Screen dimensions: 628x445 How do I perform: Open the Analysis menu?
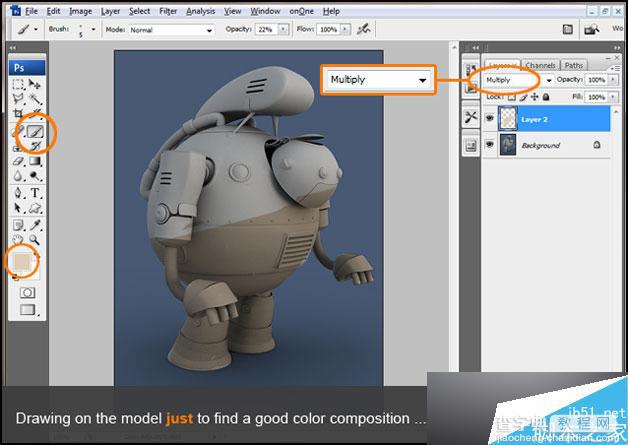coord(201,11)
